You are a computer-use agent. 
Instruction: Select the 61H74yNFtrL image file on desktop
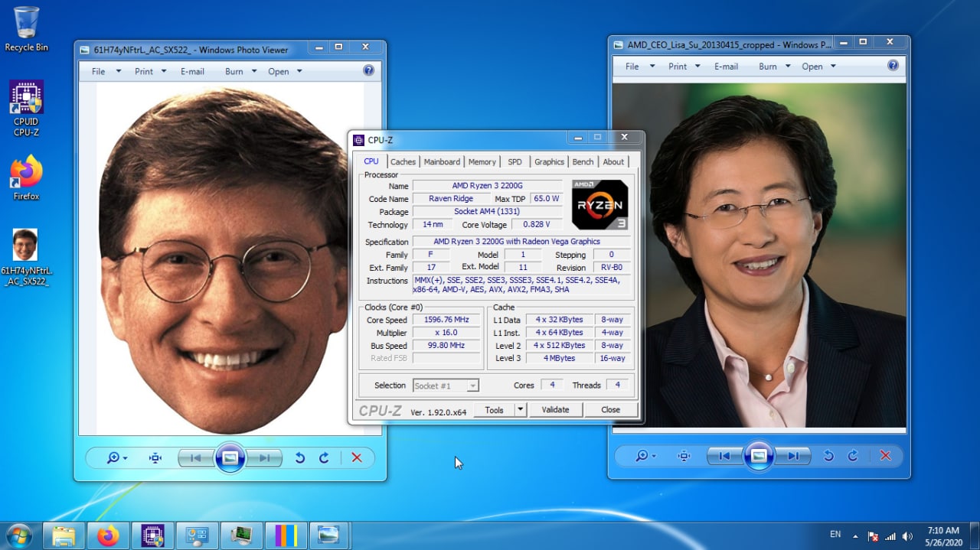26,257
